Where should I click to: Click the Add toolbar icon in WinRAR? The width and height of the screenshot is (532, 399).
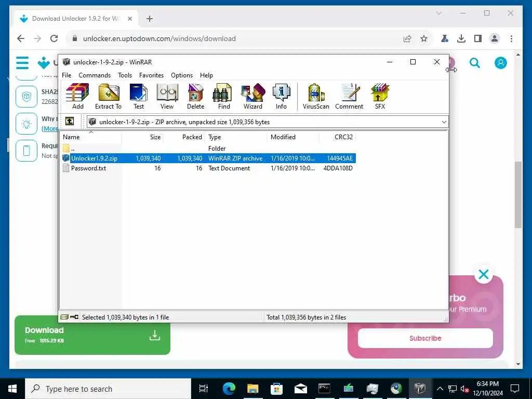coord(77,96)
